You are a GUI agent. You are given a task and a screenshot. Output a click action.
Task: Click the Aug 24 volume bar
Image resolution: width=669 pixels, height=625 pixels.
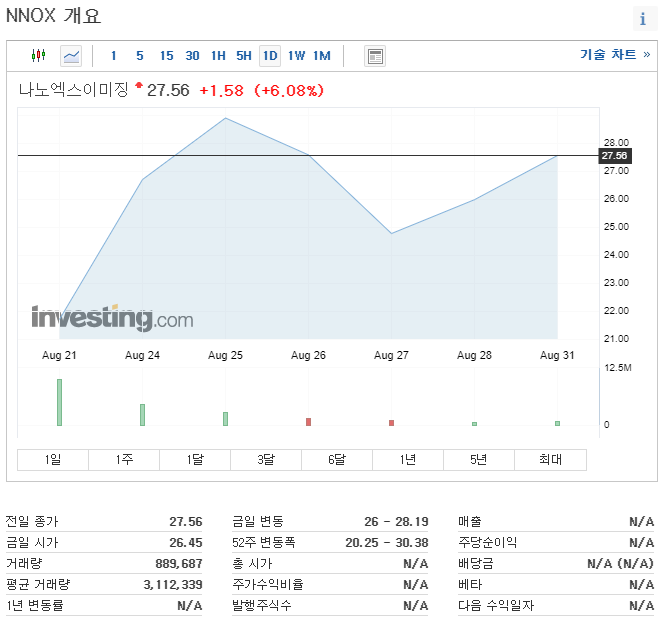(143, 415)
